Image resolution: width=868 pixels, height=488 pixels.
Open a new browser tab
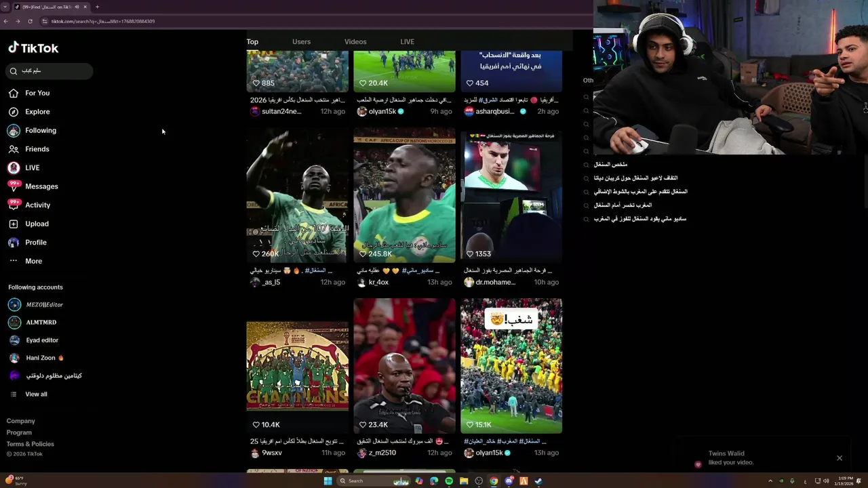click(97, 7)
